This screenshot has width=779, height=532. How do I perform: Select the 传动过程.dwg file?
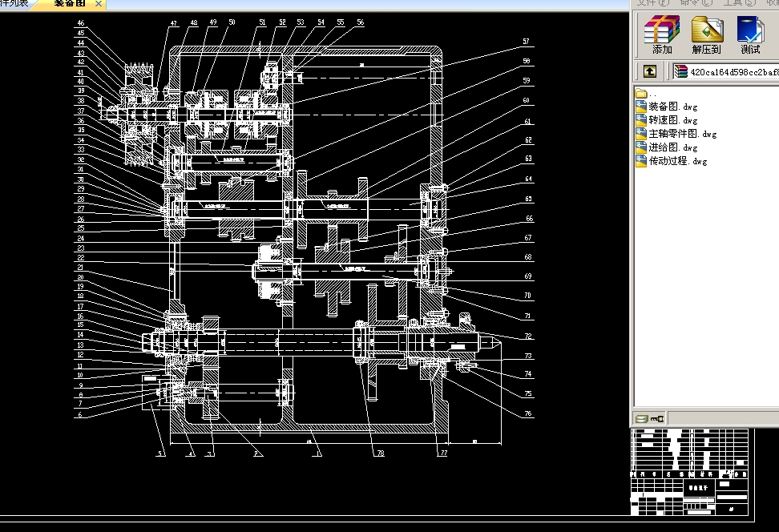click(671, 161)
